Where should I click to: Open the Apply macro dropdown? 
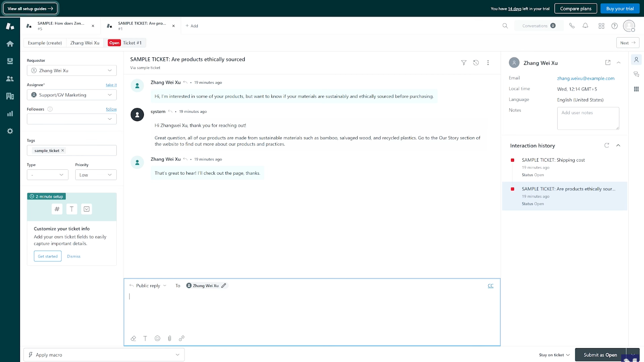(104, 354)
